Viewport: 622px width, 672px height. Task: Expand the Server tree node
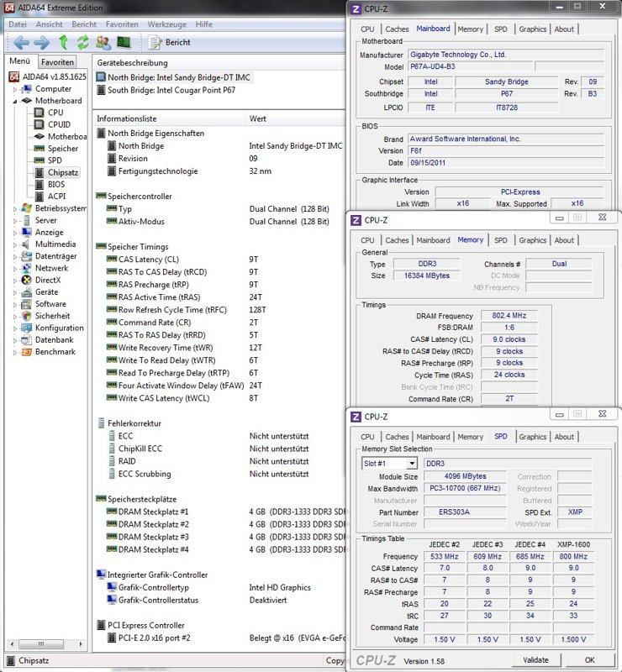point(15,221)
